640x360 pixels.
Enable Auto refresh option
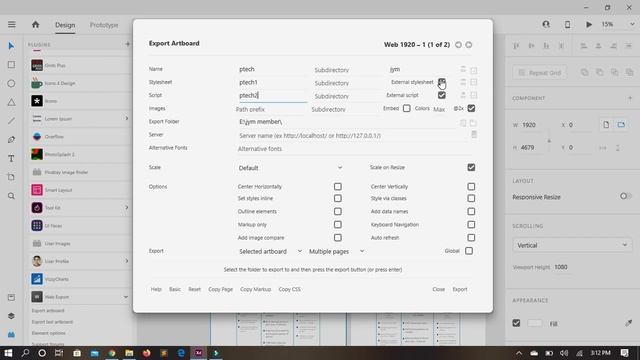(471, 238)
